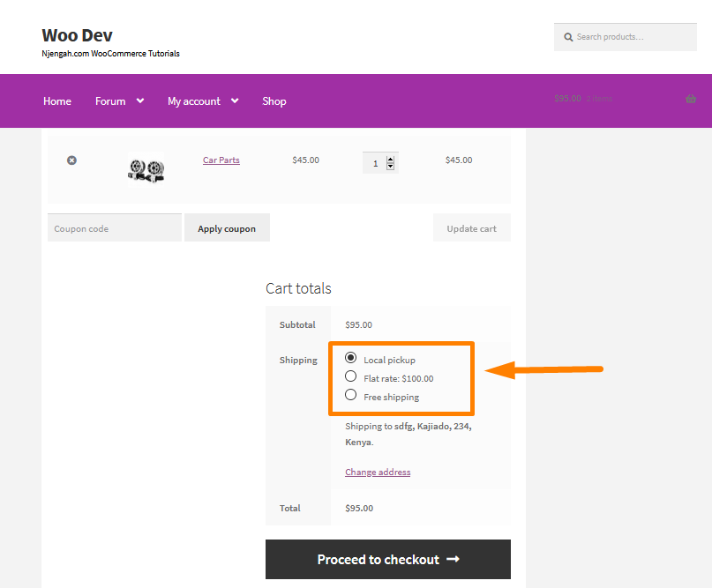
Task: Focus the Coupon code field
Action: pyautogui.click(x=115, y=227)
